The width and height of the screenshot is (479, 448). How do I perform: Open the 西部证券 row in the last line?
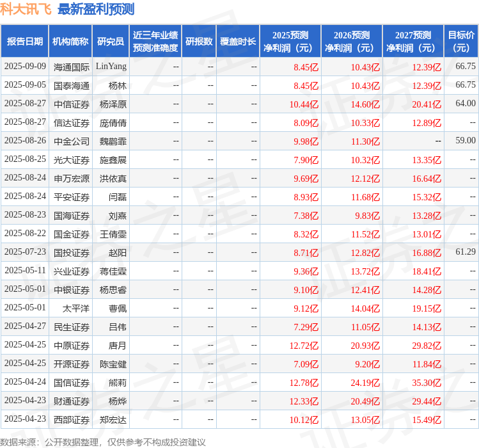(72, 420)
